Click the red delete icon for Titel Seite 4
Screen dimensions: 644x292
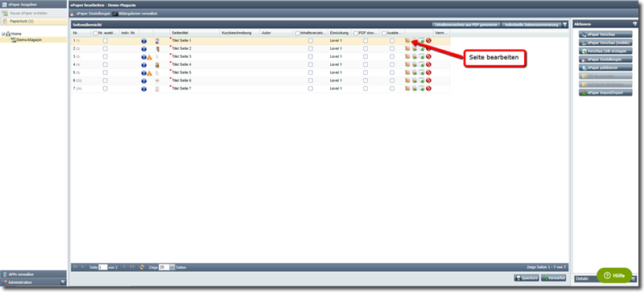tap(428, 64)
